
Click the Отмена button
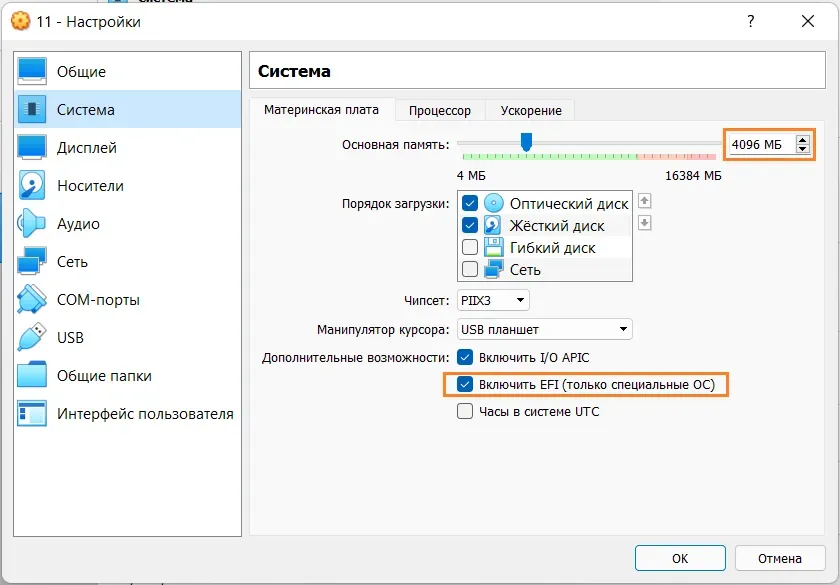(x=779, y=558)
